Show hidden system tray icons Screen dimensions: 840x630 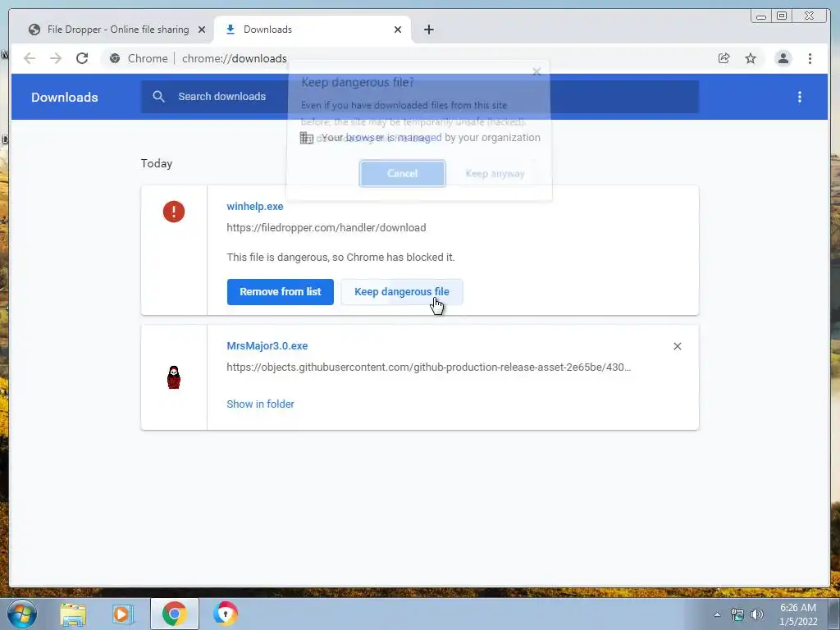click(x=717, y=614)
